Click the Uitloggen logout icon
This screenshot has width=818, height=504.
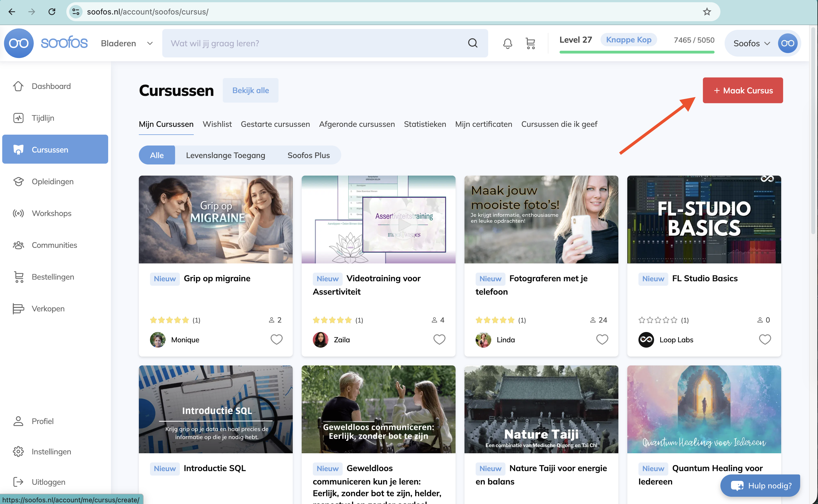[x=18, y=482]
